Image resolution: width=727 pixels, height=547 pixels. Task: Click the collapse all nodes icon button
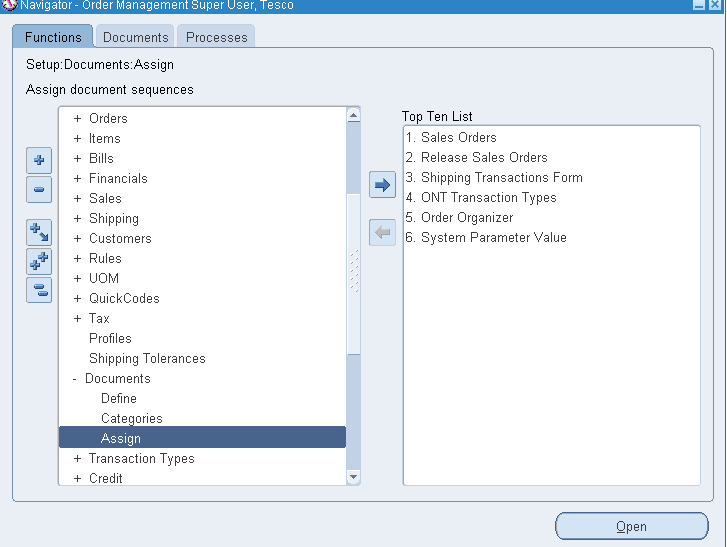pos(38,290)
